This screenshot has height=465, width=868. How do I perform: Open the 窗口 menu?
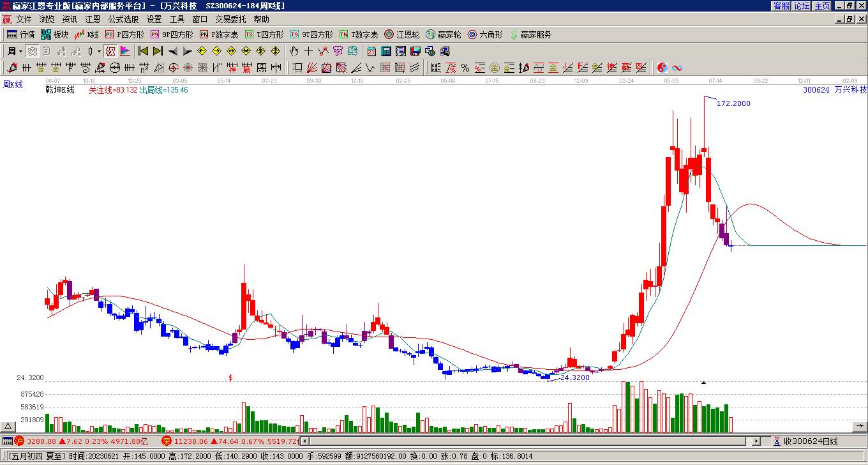(x=200, y=19)
